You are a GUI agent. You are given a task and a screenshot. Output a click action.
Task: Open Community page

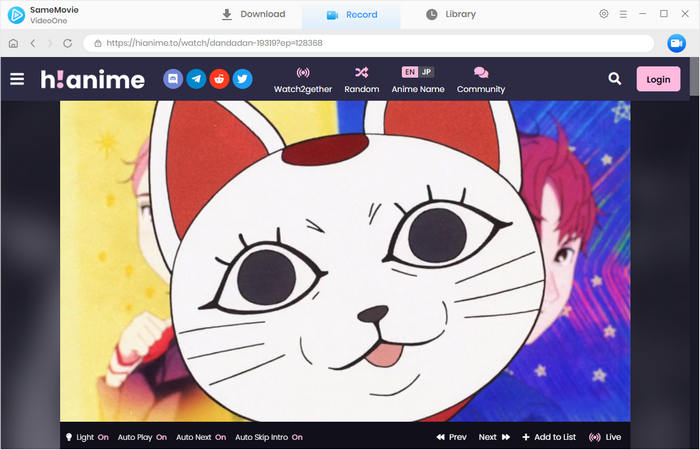[x=481, y=80]
